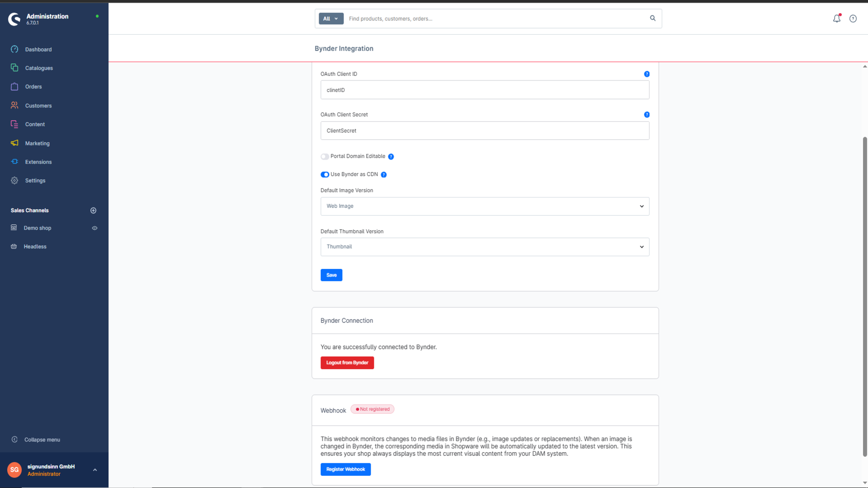
Task: Click the page vertical scrollbar
Action: [865, 296]
